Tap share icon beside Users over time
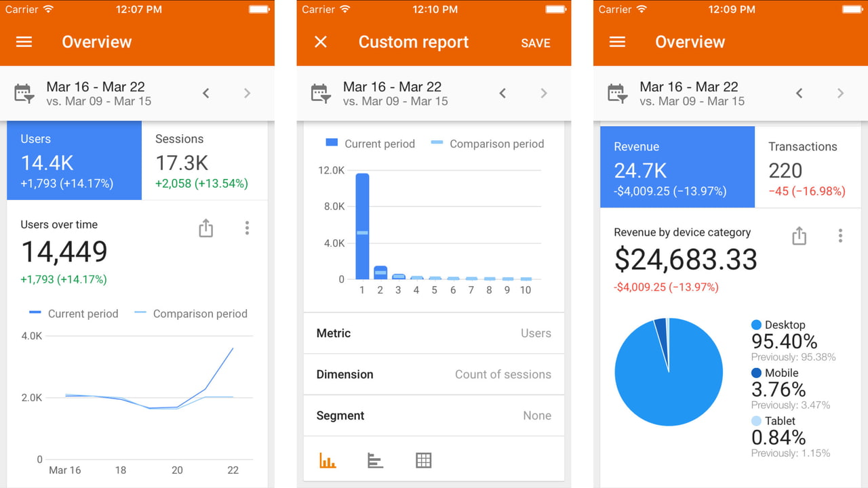The image size is (868, 488). [x=205, y=228]
